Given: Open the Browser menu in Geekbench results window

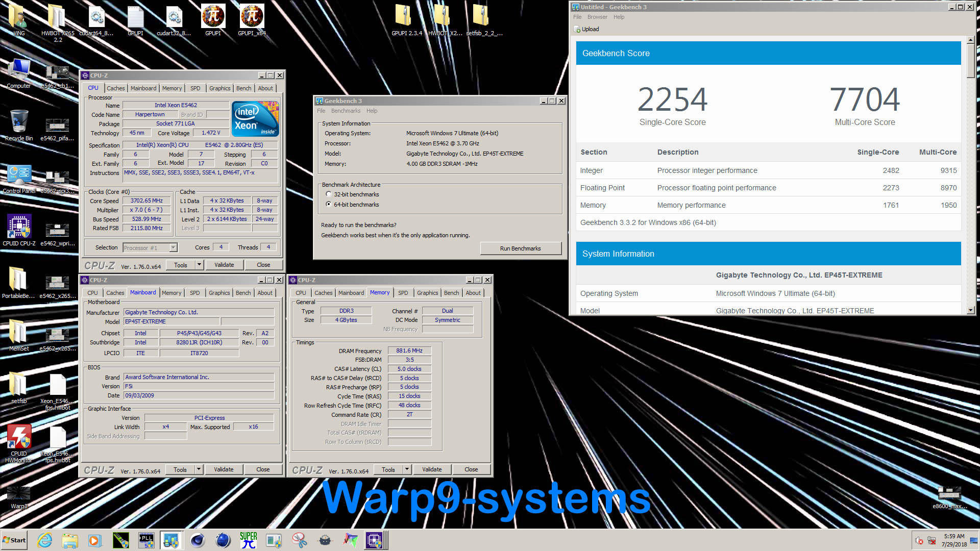Looking at the screenshot, I should pyautogui.click(x=597, y=17).
